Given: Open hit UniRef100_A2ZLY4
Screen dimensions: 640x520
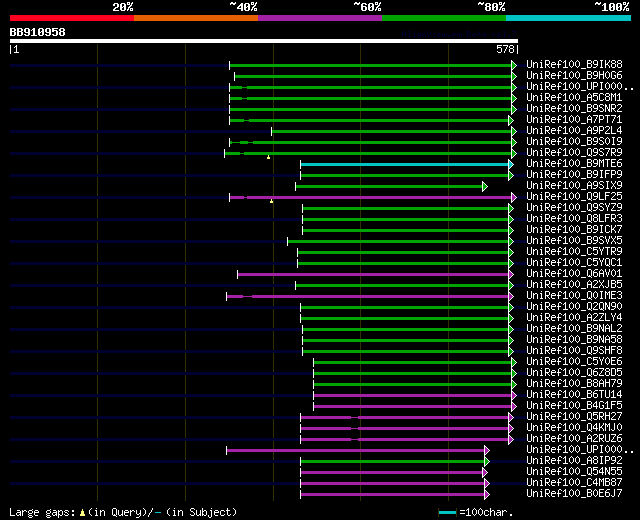Looking at the screenshot, I should tap(574, 318).
